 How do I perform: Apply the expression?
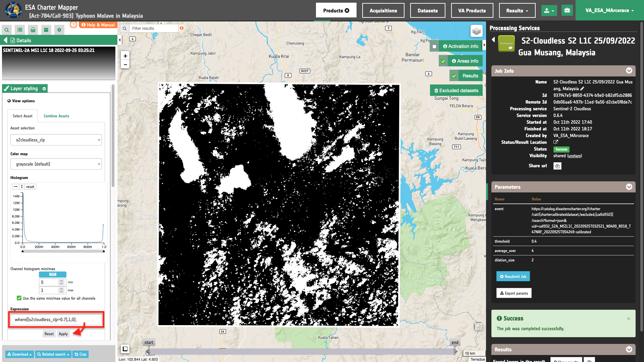pyautogui.click(x=63, y=334)
